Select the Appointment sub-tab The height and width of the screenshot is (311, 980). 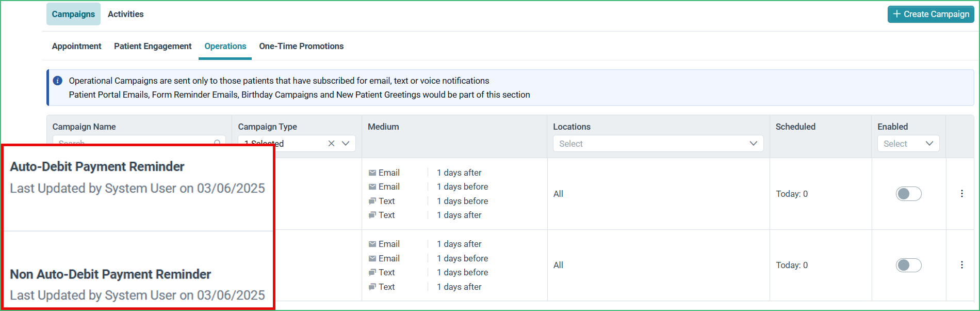tap(76, 46)
